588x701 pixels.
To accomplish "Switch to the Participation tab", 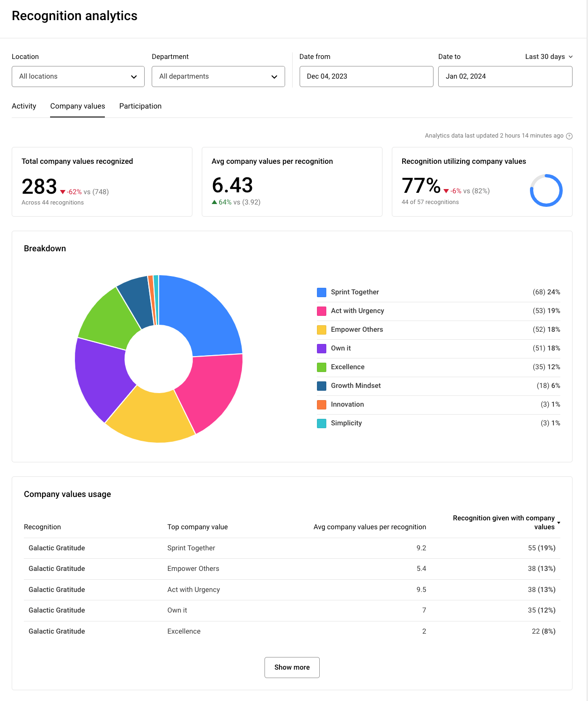I will [x=140, y=106].
